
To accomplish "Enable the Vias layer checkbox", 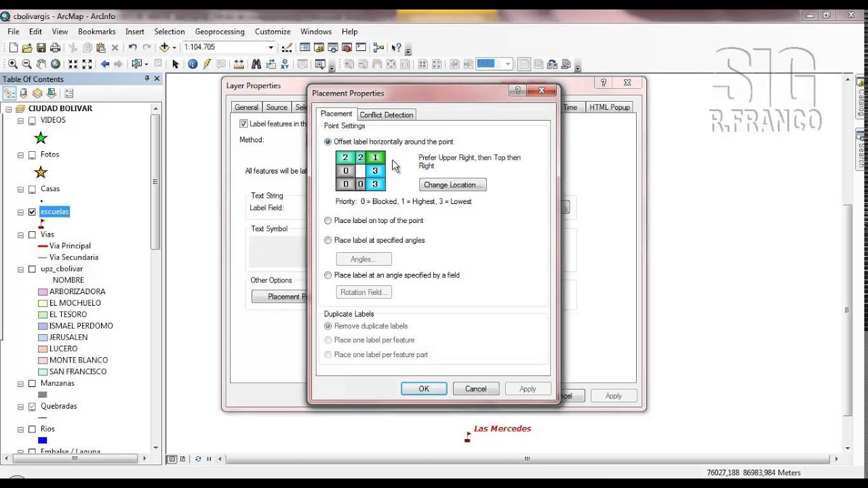I will click(x=32, y=235).
